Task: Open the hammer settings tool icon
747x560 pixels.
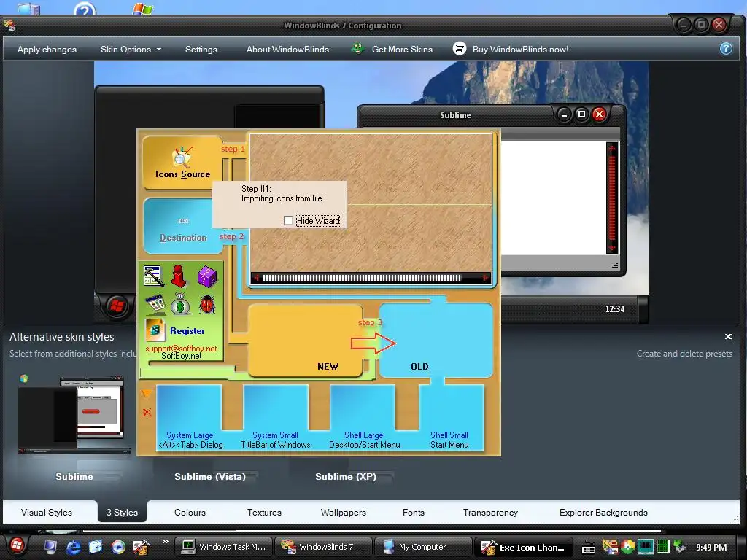Action: coord(154,276)
